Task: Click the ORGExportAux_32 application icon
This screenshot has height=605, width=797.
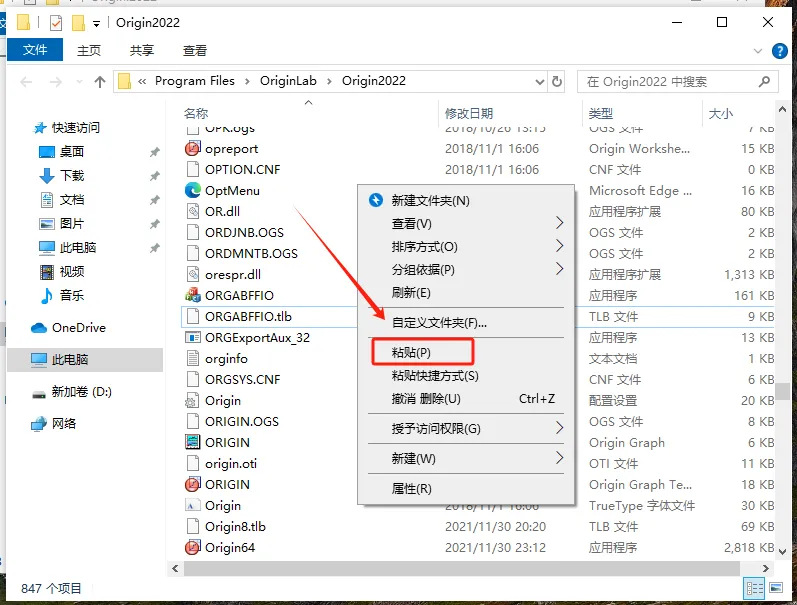Action: pyautogui.click(x=193, y=338)
